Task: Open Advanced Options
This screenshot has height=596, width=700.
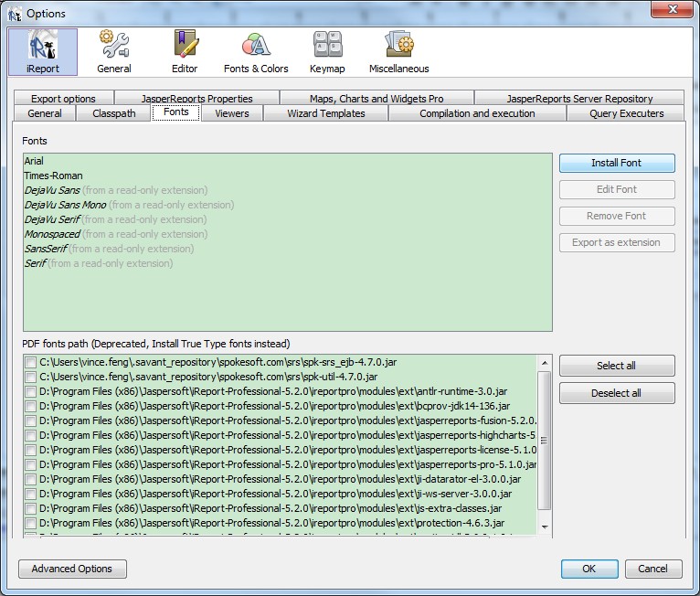Action: (72, 569)
